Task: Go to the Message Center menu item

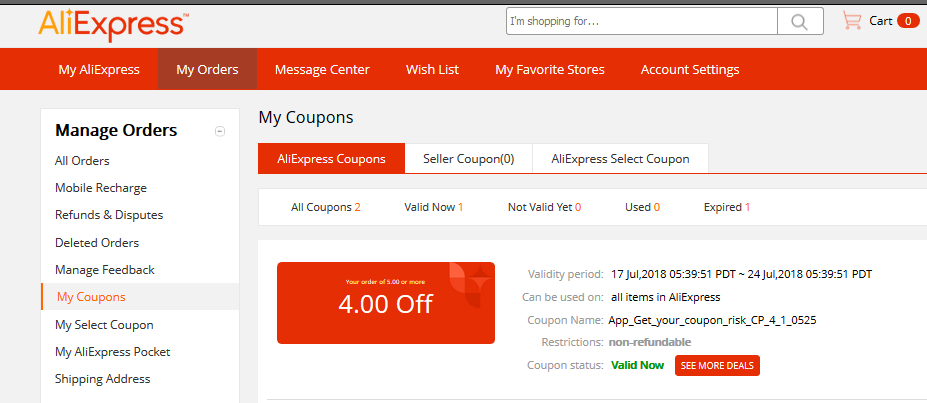Action: pyautogui.click(x=322, y=69)
